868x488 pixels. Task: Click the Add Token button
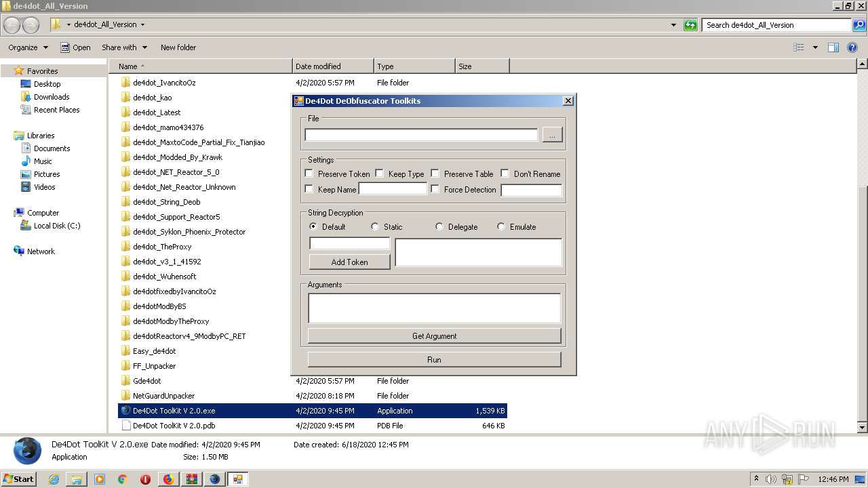coord(349,262)
